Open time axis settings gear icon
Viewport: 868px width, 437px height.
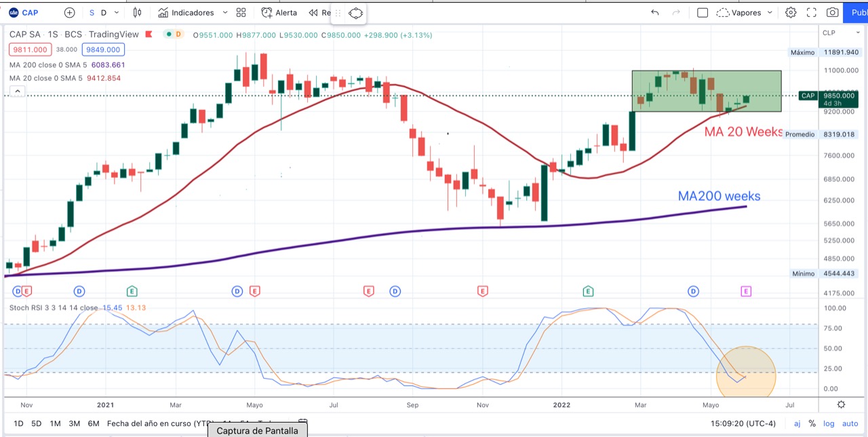pos(841,404)
